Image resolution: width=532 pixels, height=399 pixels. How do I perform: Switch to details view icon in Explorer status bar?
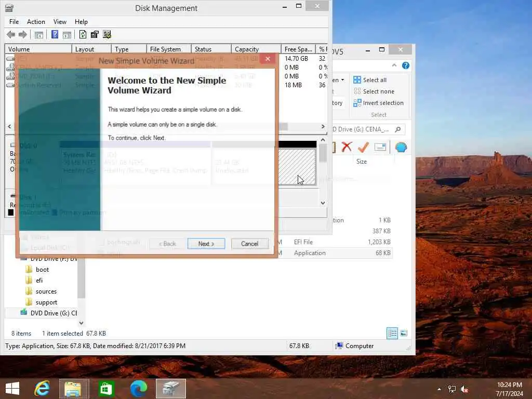[392, 333]
